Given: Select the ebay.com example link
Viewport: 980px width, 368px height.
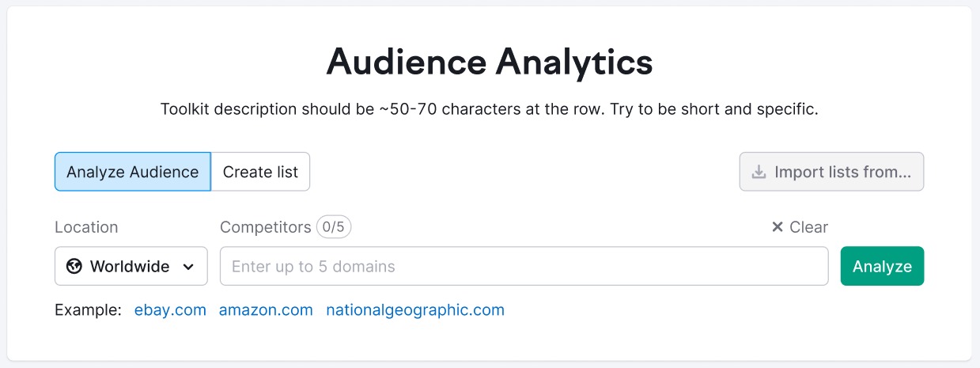Looking at the screenshot, I should (170, 310).
